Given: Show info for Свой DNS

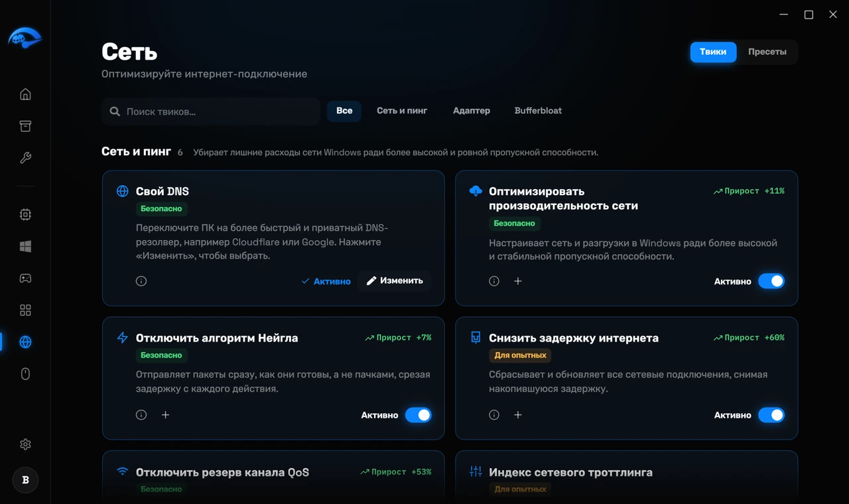Looking at the screenshot, I should point(141,281).
